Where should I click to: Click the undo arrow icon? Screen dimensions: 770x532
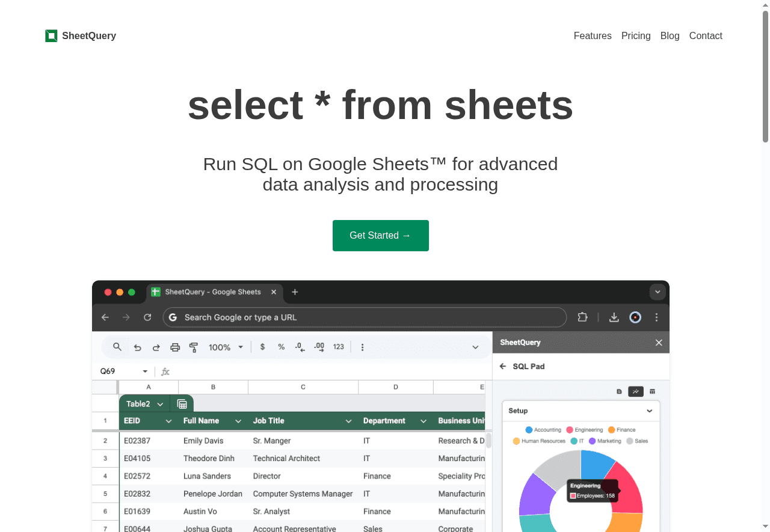pyautogui.click(x=137, y=347)
